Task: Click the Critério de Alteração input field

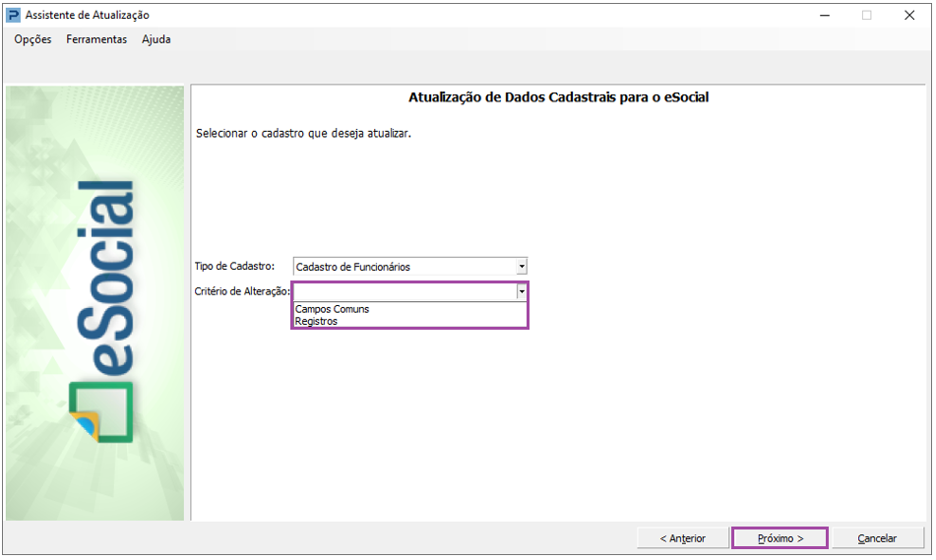Action: (x=406, y=291)
